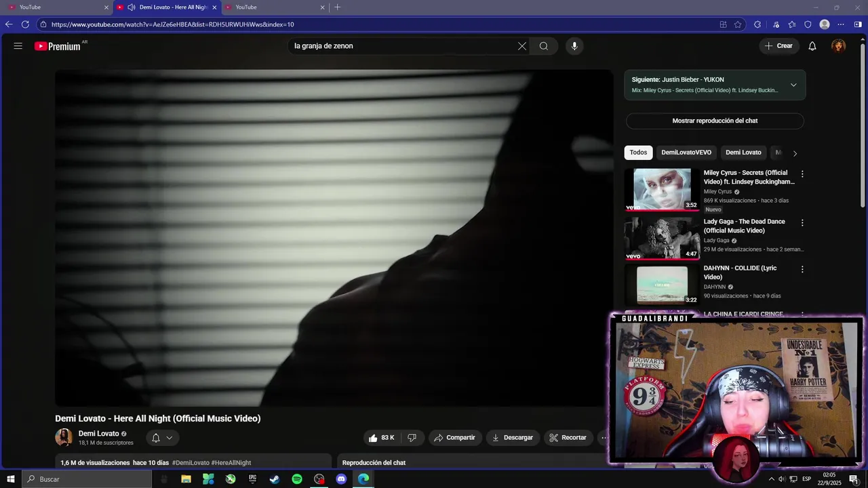Open more actions ellipsis under video
Image resolution: width=868 pixels, height=488 pixels.
tap(604, 438)
